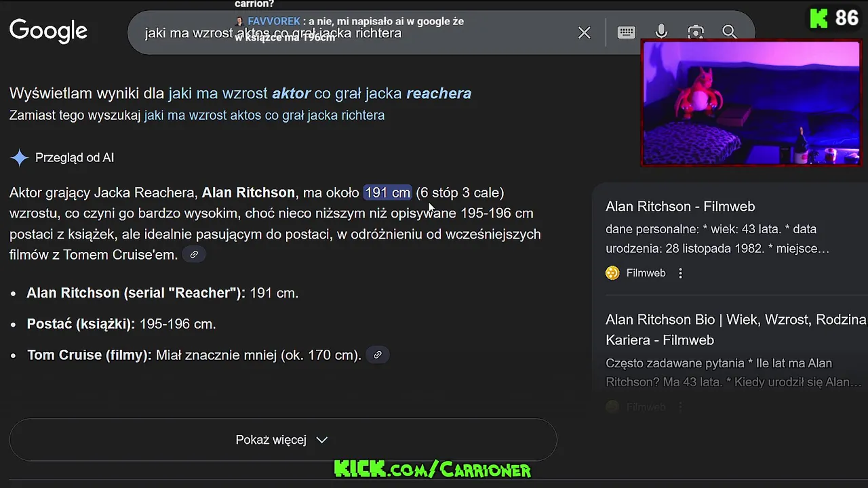The width and height of the screenshot is (868, 488).
Task: Click highlighted text '191 cm'
Action: (387, 192)
